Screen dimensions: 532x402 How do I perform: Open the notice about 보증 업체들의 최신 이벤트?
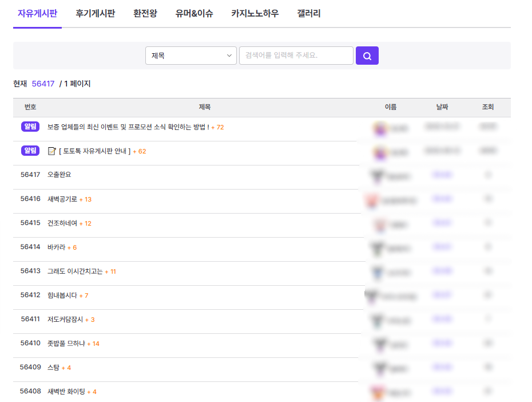pyautogui.click(x=128, y=127)
